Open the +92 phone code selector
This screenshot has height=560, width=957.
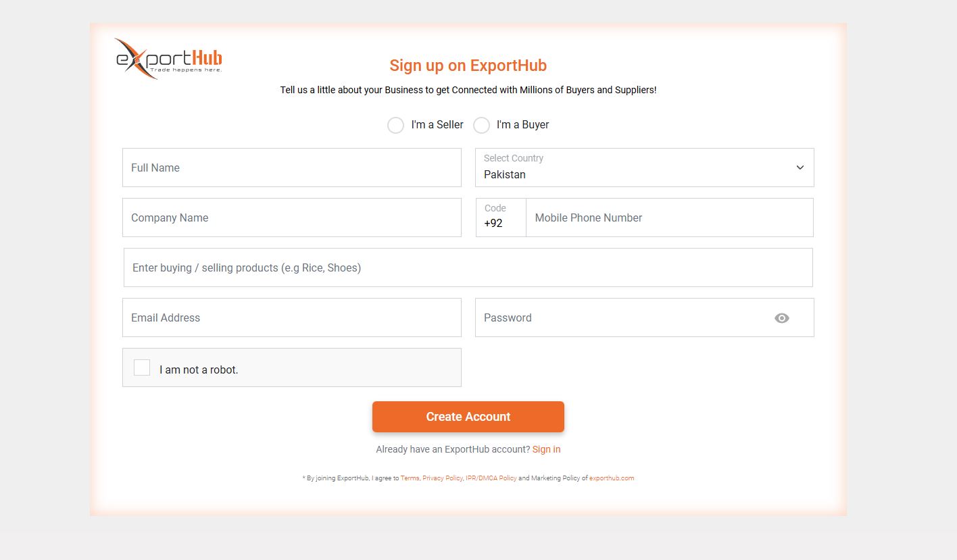coord(500,218)
